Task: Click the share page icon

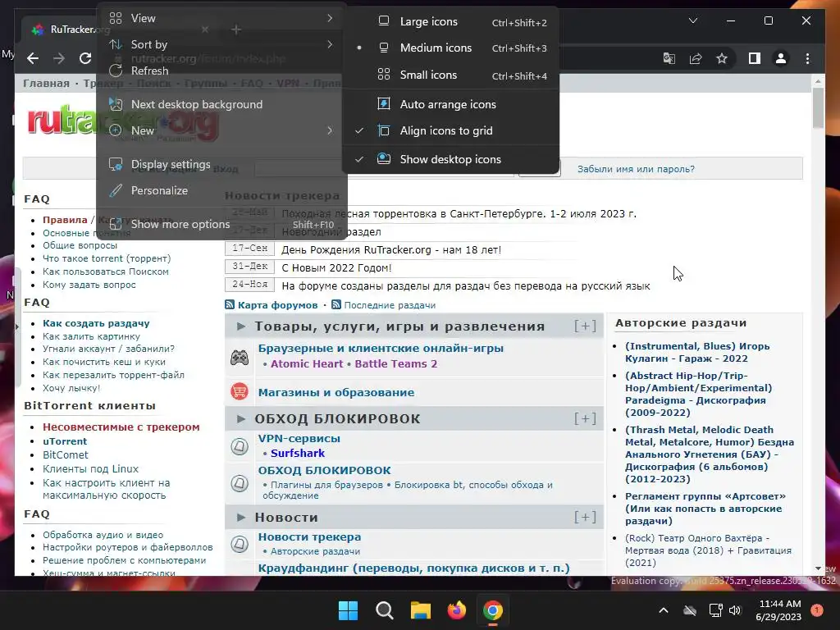Action: coord(696,58)
